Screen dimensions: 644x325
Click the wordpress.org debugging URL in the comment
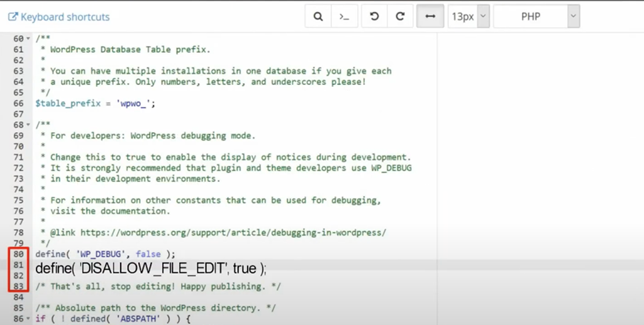point(233,232)
